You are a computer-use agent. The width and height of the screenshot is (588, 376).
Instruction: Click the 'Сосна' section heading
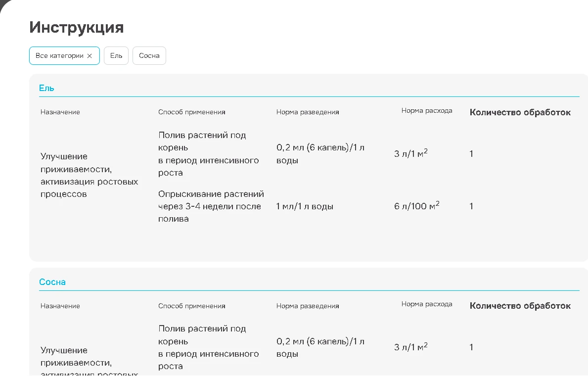pos(52,282)
